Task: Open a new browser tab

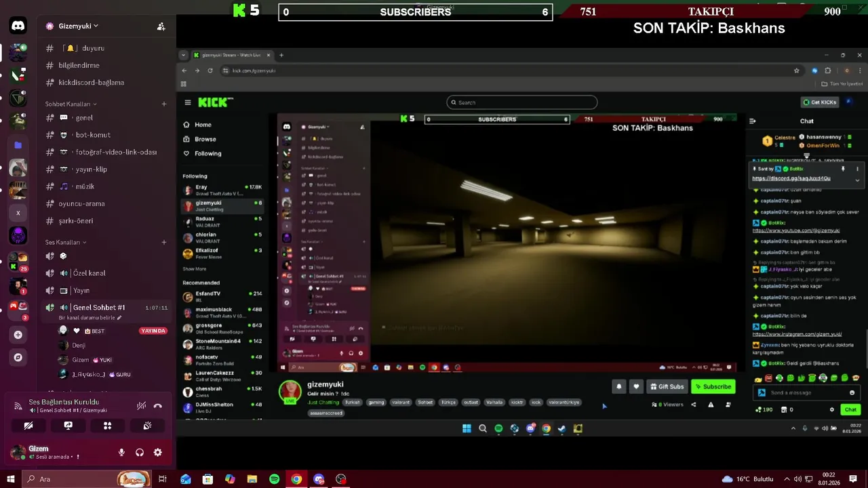Action: (x=281, y=55)
